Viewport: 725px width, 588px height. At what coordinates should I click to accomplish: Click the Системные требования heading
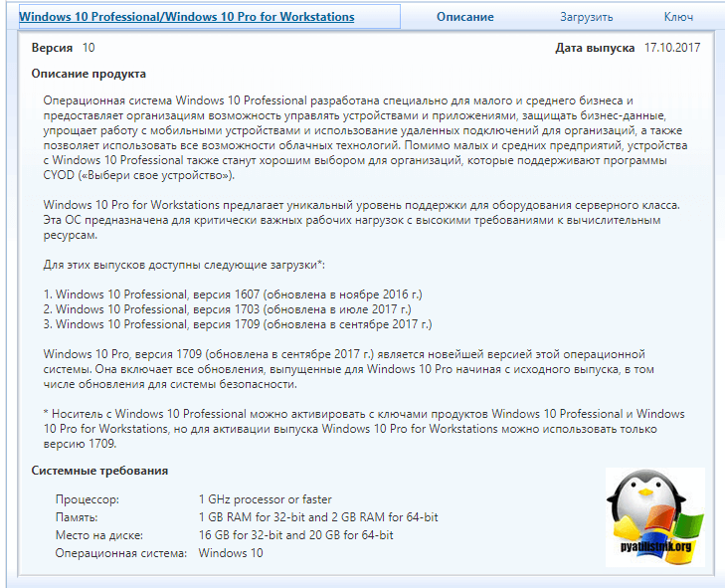pyautogui.click(x=99, y=471)
